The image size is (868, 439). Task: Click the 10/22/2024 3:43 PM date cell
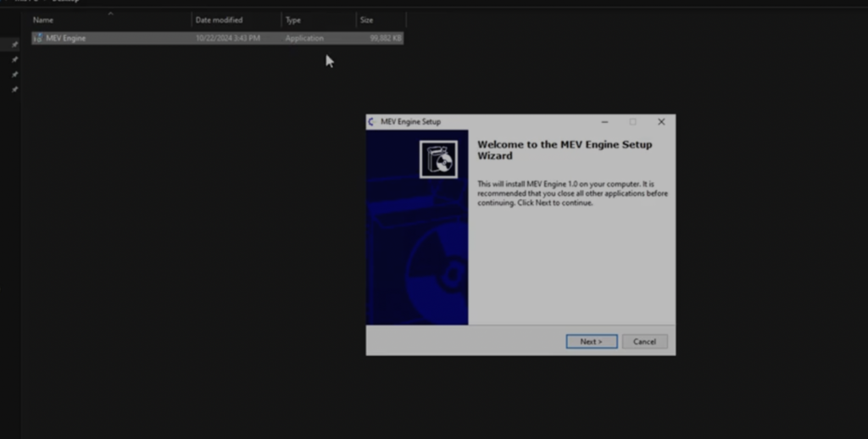tap(227, 38)
